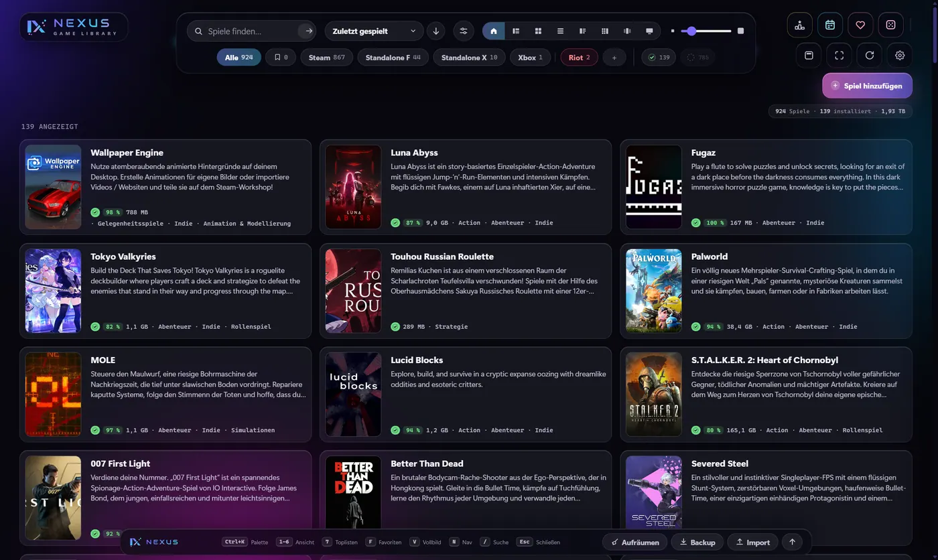
Task: Open the Zuletzt gespielt sort dropdown
Action: pos(374,31)
